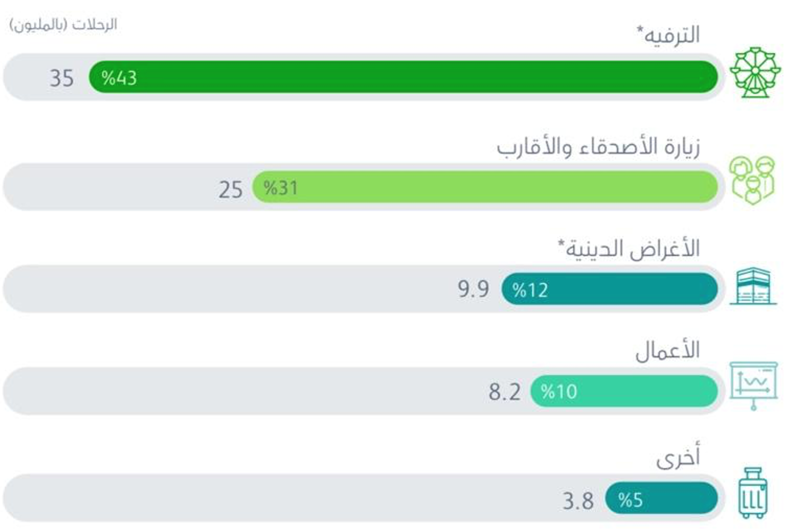Select the زيارة الأصدقاء والأقارب label
787x532 pixels.
point(598,147)
